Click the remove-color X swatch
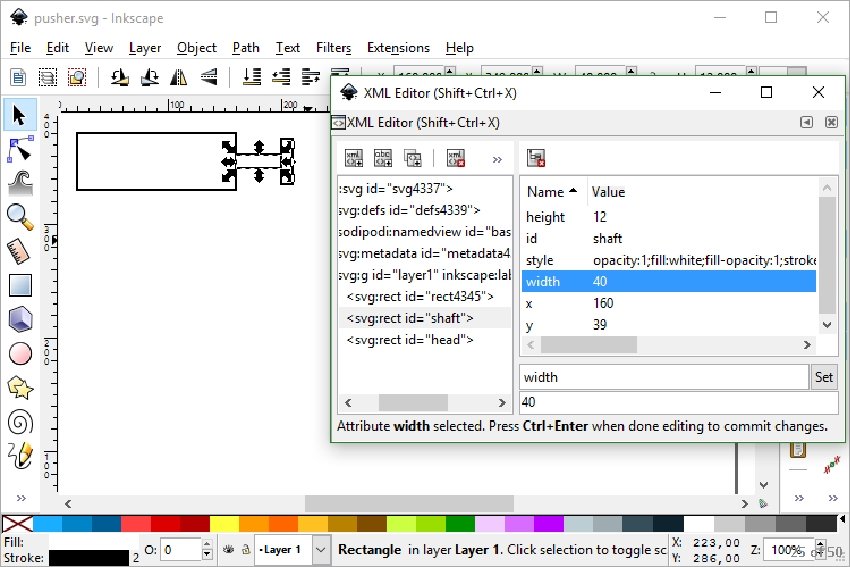 (x=17, y=524)
